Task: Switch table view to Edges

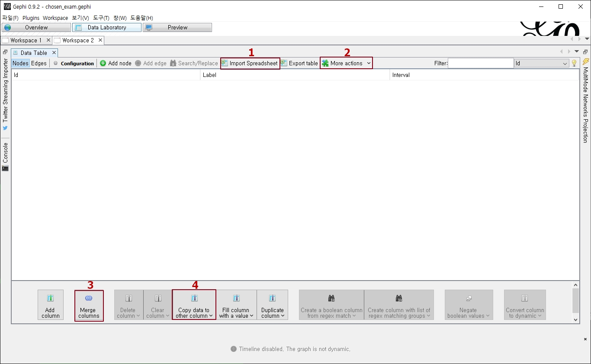Action: point(39,63)
